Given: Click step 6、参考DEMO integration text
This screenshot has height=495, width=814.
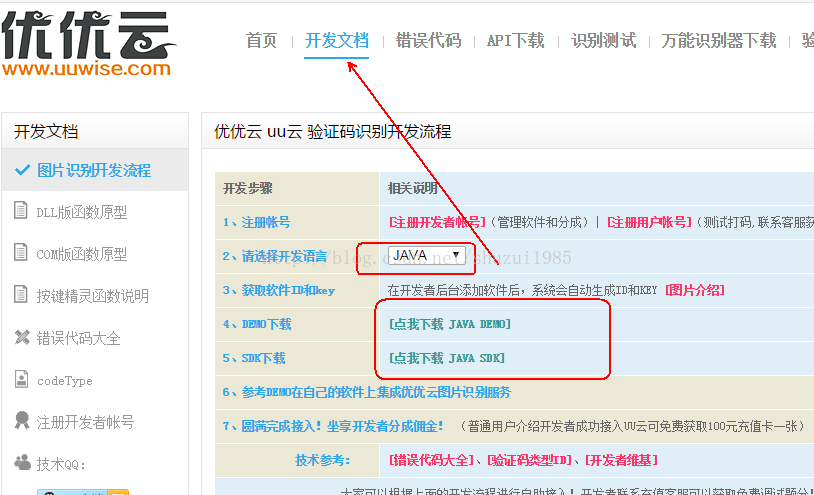Looking at the screenshot, I should point(367,392).
